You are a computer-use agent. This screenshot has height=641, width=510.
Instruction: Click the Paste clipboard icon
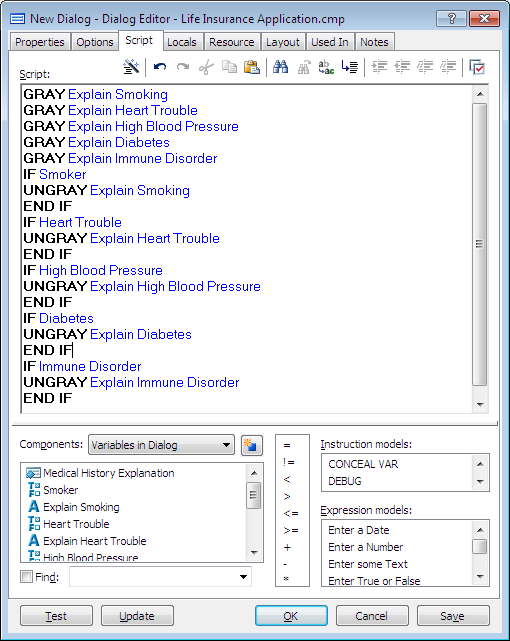(x=252, y=67)
